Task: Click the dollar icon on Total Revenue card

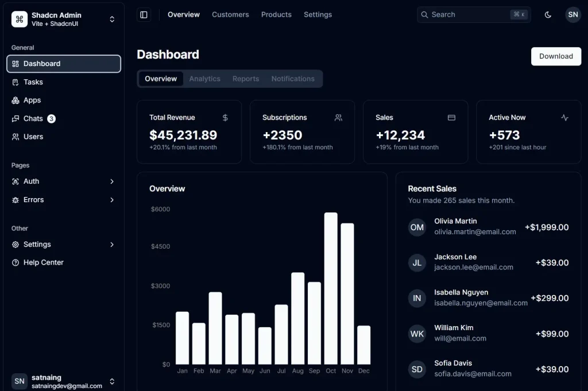Action: [225, 117]
